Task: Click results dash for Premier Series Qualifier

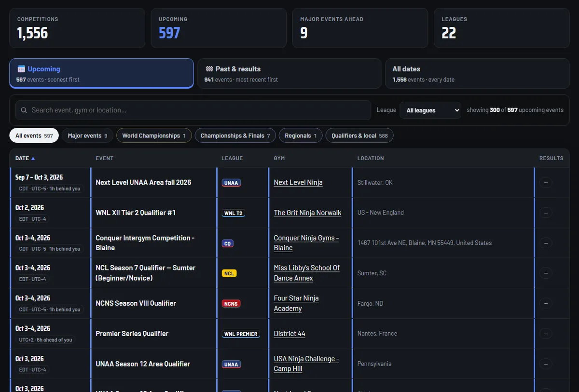Action: (546, 334)
